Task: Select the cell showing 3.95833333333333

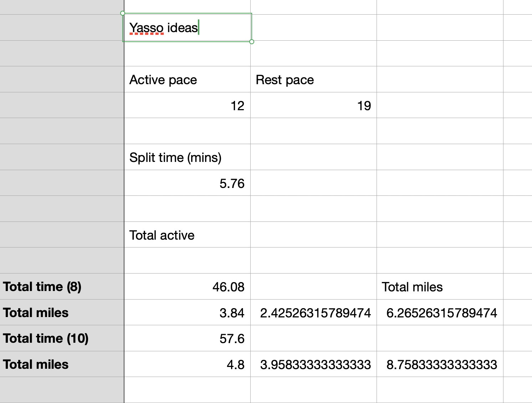Action: [x=313, y=364]
